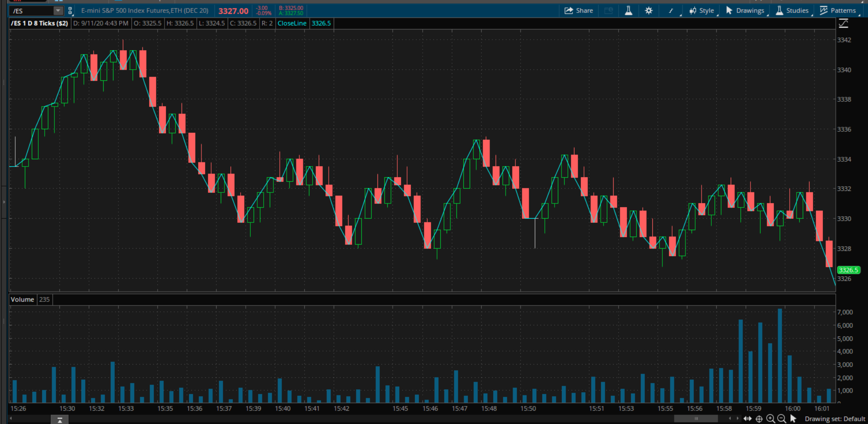This screenshot has height=424, width=868.
Task: Click the crosshair pan icon
Action: pos(759,419)
